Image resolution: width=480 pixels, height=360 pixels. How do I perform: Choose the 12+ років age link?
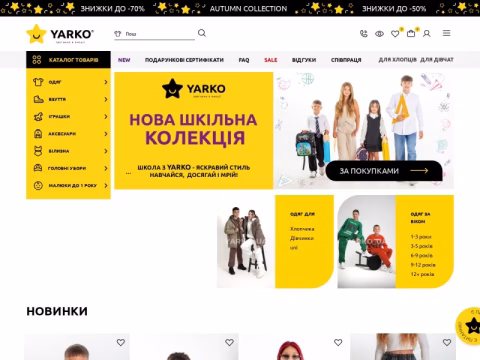[422, 274]
